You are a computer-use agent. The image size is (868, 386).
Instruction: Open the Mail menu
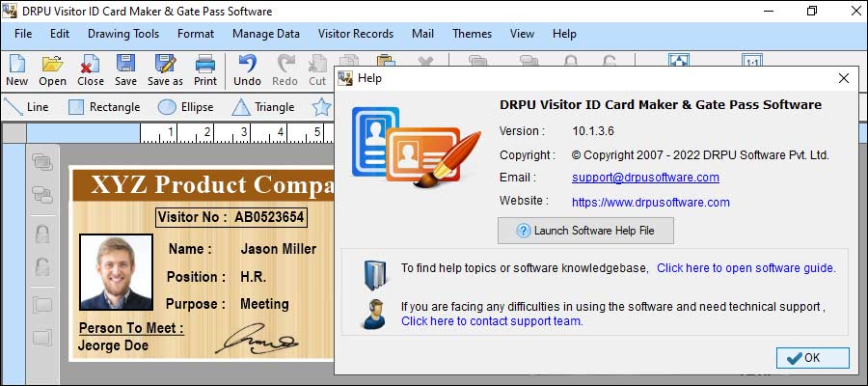tap(423, 34)
